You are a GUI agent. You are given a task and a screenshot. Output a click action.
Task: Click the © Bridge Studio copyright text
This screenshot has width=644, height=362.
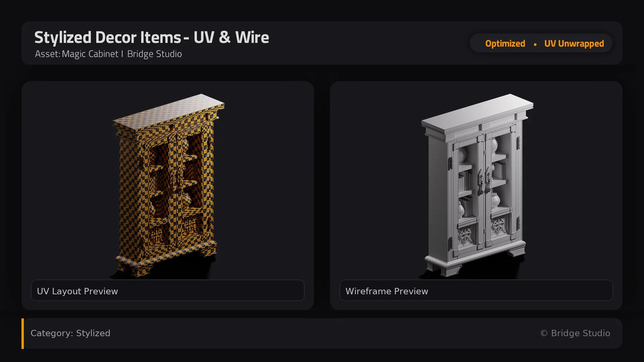[575, 333]
